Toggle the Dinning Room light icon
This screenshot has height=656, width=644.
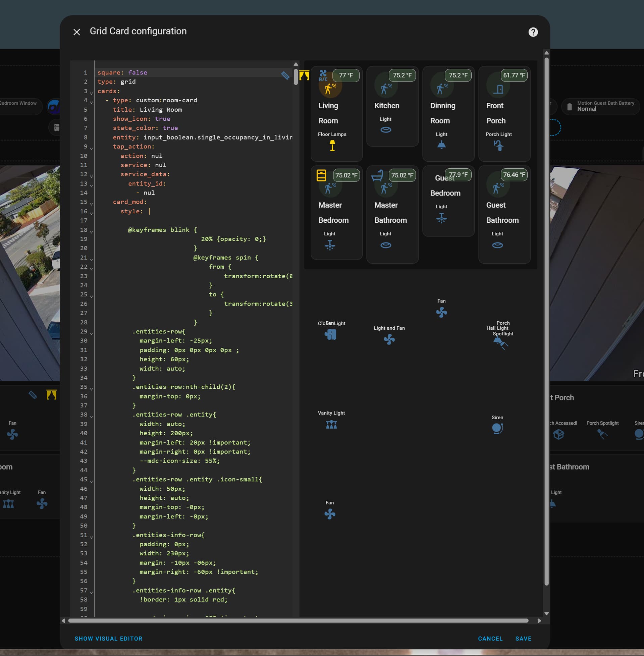coord(441,146)
